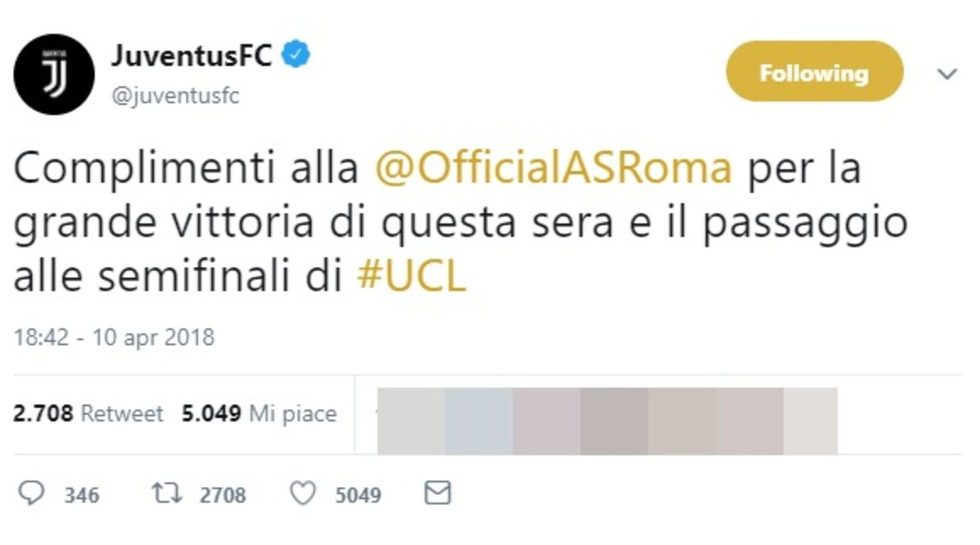The height and width of the screenshot is (545, 980).
Task: Open the #UCL hashtag
Action: [412, 277]
